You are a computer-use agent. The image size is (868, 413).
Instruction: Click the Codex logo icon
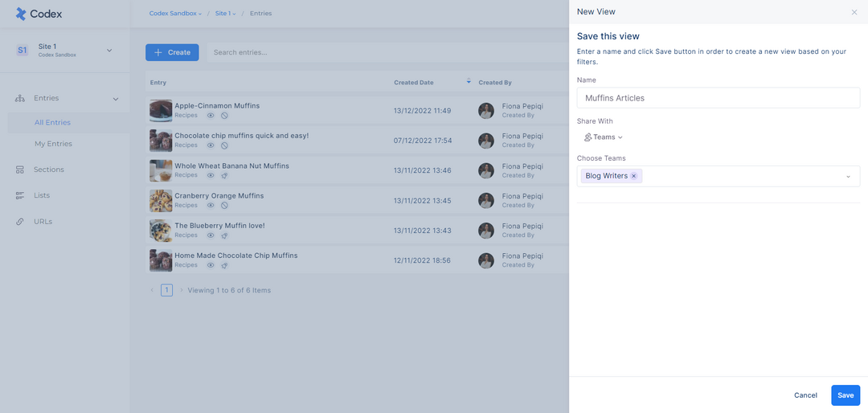[21, 14]
